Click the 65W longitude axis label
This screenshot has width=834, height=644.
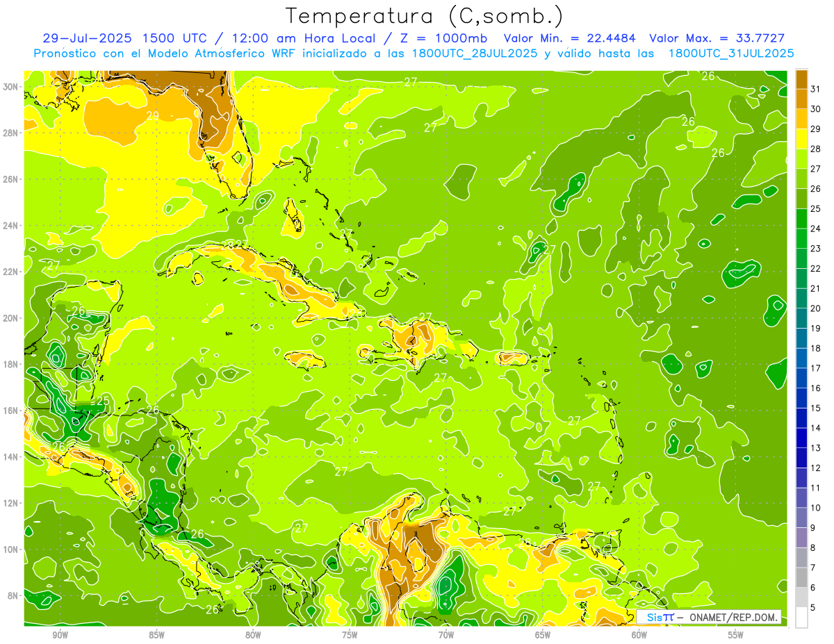[543, 635]
